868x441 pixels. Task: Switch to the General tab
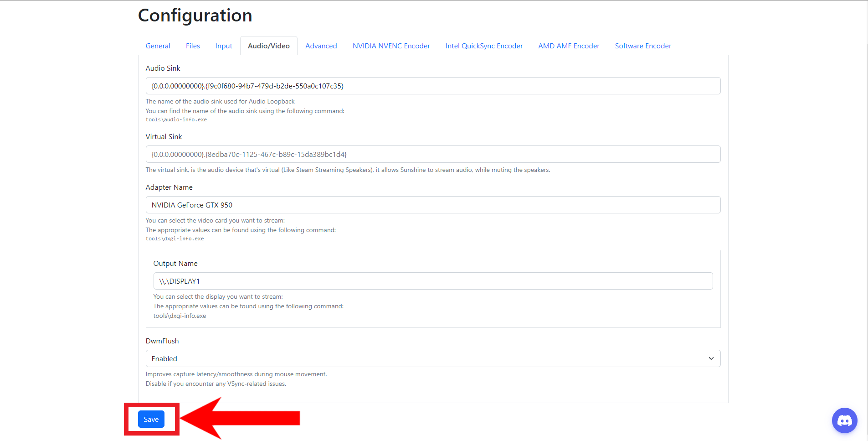(x=158, y=46)
